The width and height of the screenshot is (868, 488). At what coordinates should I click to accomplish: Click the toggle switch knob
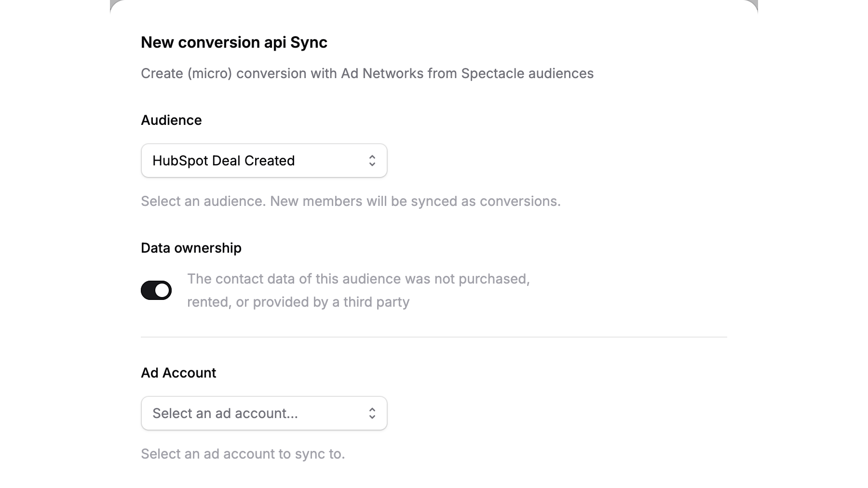(x=162, y=290)
